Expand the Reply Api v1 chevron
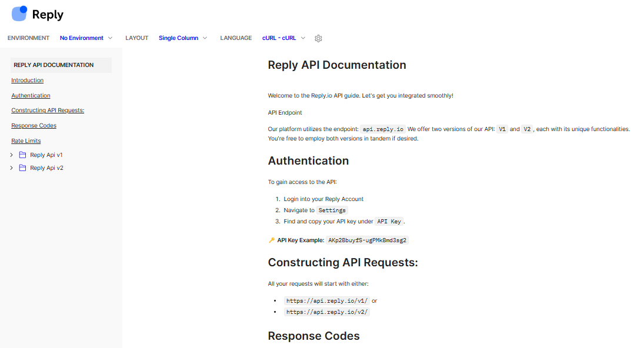Screen dimensions: 644x348 [12, 155]
